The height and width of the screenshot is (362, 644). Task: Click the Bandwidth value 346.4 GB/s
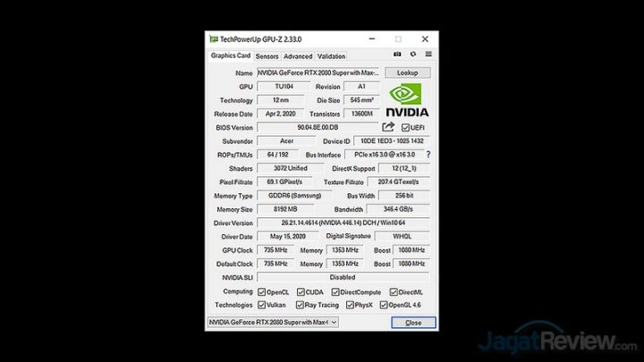[398, 209]
